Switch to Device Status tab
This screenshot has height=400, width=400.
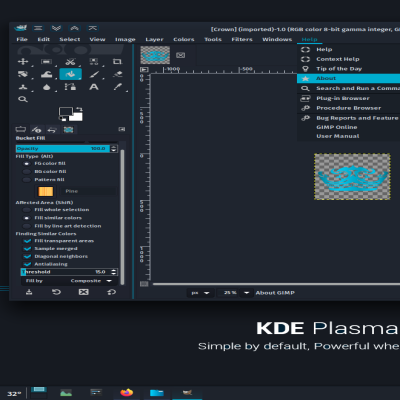pyautogui.click(x=36, y=129)
